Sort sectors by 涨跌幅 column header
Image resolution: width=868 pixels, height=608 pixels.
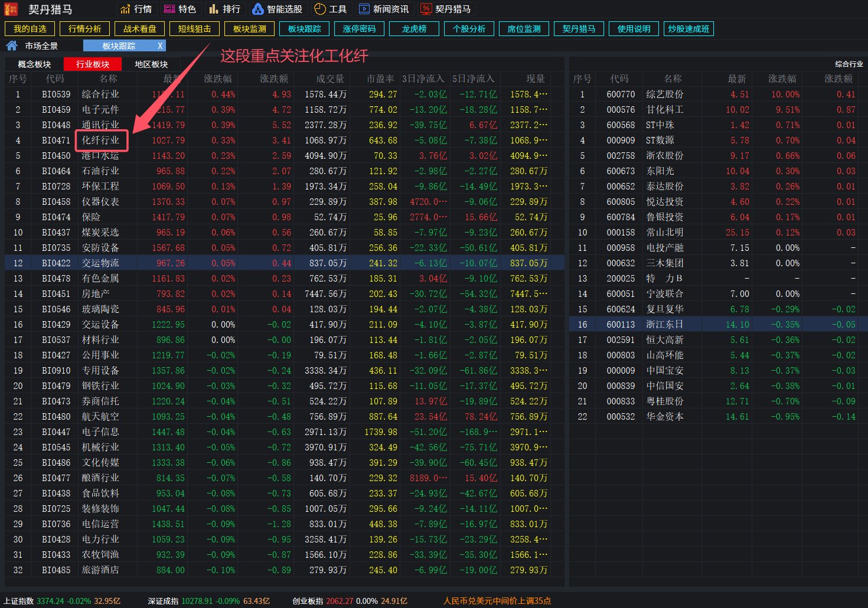pos(218,79)
